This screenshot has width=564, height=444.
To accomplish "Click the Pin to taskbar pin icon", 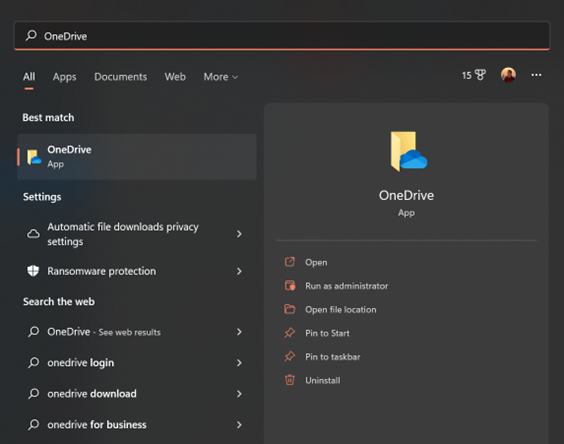I will [290, 356].
